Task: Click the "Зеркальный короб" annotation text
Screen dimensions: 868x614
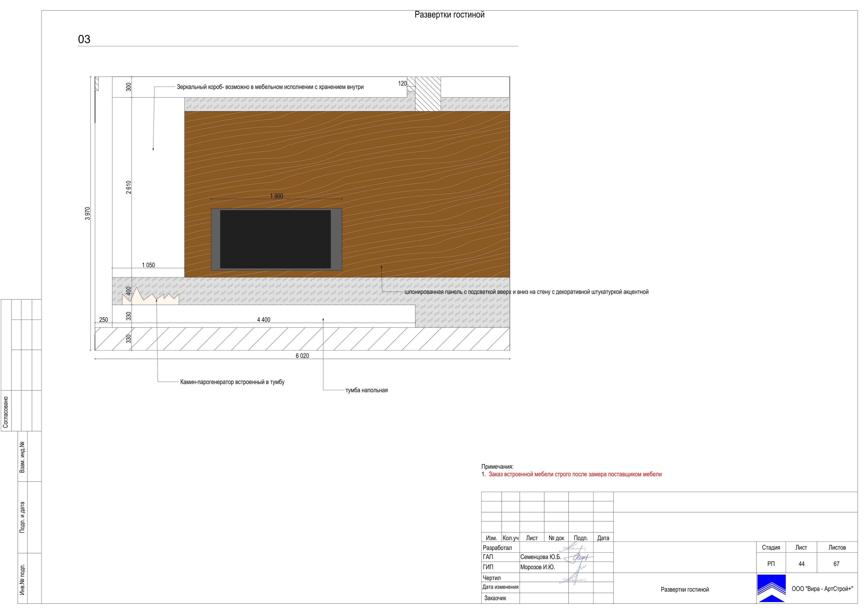Action: point(270,87)
